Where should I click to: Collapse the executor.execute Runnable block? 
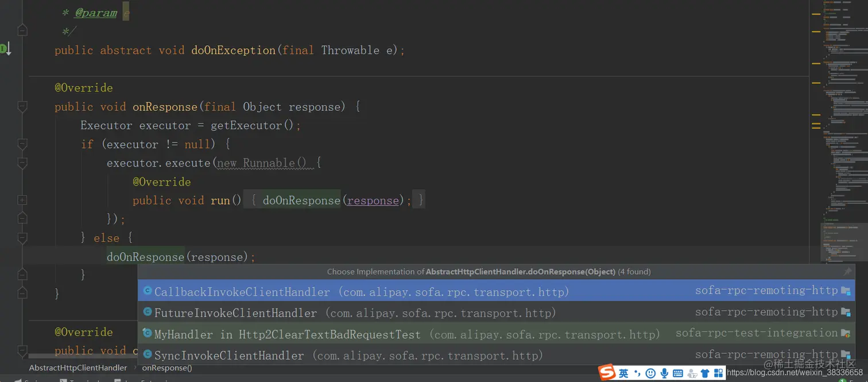tap(22, 163)
